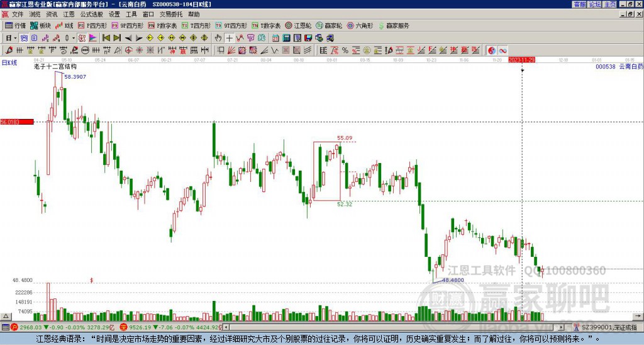Open the calendar icon in toolbar

pos(275,38)
